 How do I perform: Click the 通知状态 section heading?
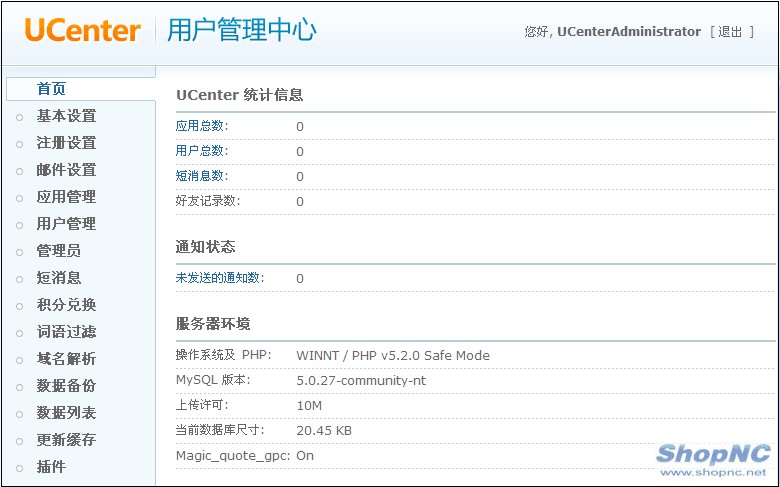(x=205, y=247)
